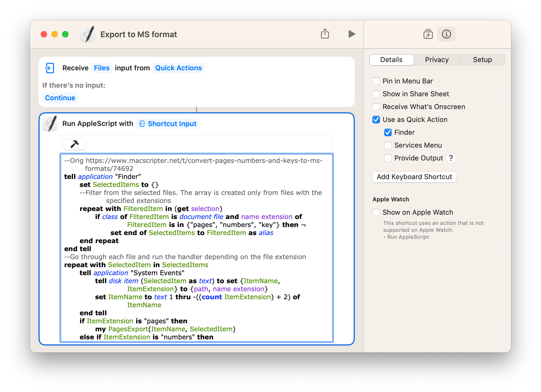This screenshot has height=392, width=541.
Task: Run the shortcut with the play button
Action: point(352,34)
